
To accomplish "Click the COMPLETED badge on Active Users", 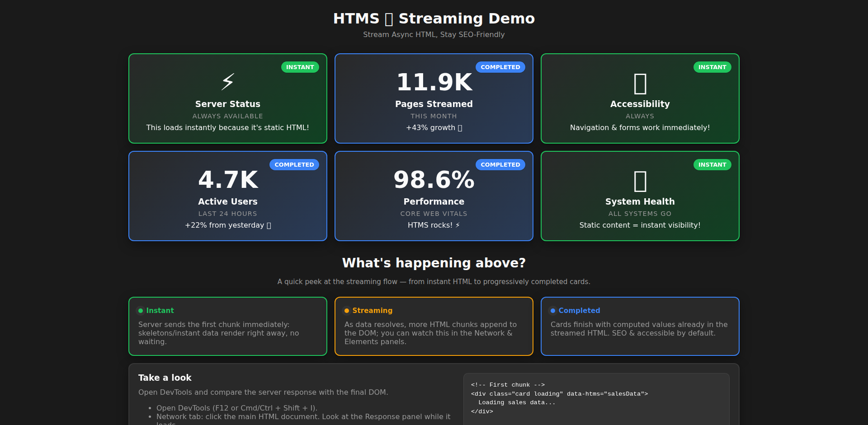I will tap(294, 164).
